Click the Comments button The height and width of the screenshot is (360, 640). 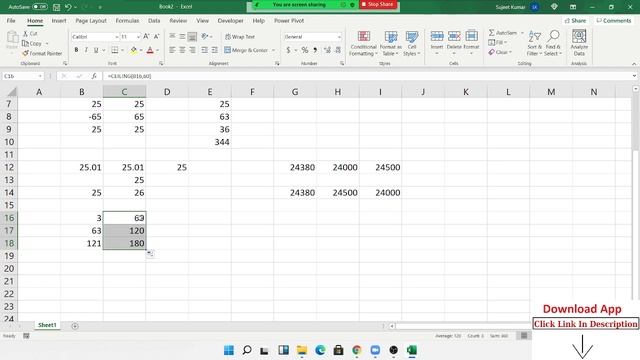(614, 20)
